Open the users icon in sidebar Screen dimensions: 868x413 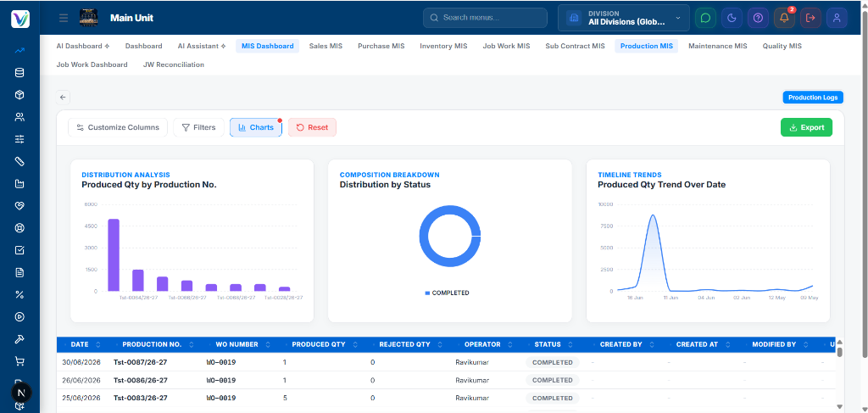(x=20, y=117)
